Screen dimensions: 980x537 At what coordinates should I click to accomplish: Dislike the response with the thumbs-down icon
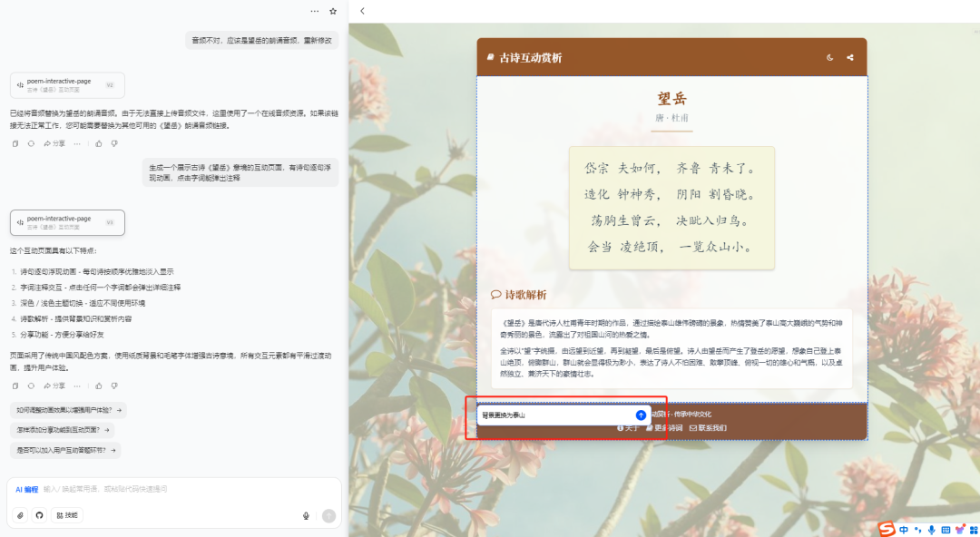(x=113, y=386)
